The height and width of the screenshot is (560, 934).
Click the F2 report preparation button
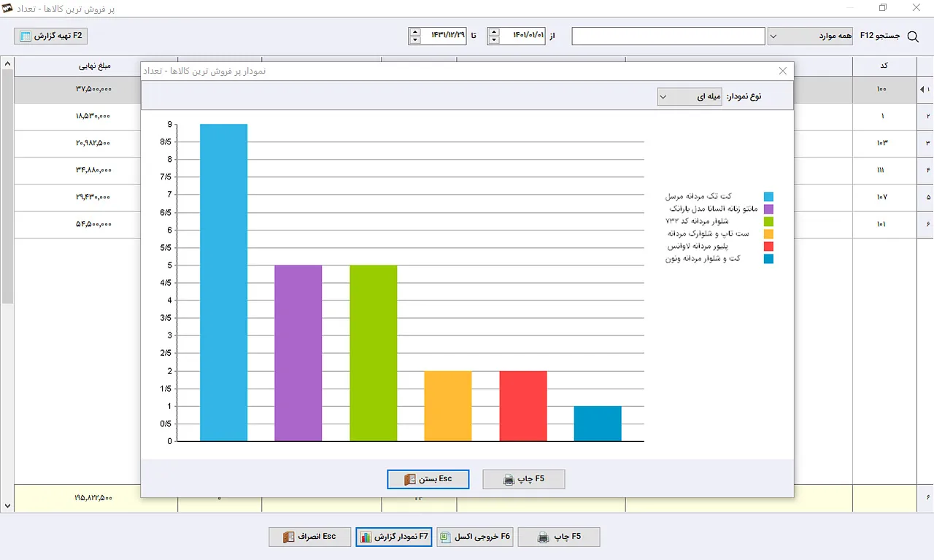51,36
